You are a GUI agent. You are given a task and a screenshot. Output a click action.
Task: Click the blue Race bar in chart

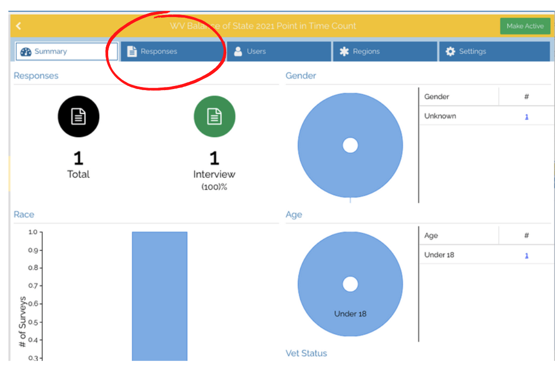(x=159, y=295)
